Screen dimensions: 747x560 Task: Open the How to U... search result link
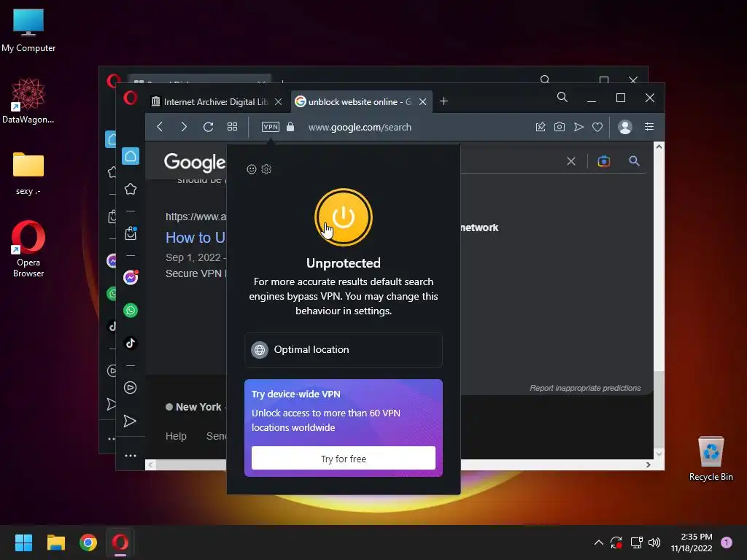tap(196, 238)
